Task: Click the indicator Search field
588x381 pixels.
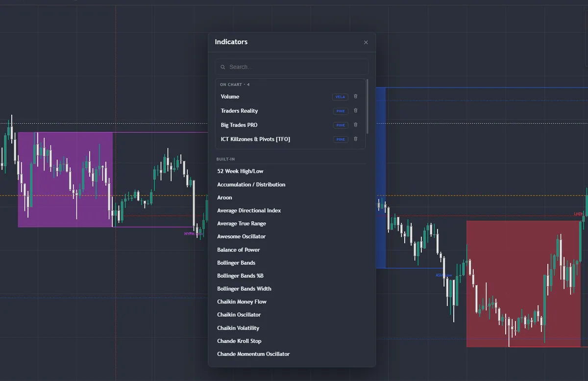Action: (292, 67)
